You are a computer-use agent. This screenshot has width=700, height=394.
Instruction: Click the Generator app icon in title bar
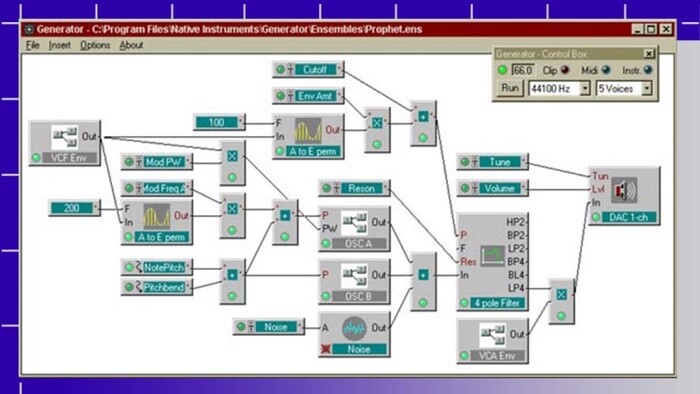[29, 29]
